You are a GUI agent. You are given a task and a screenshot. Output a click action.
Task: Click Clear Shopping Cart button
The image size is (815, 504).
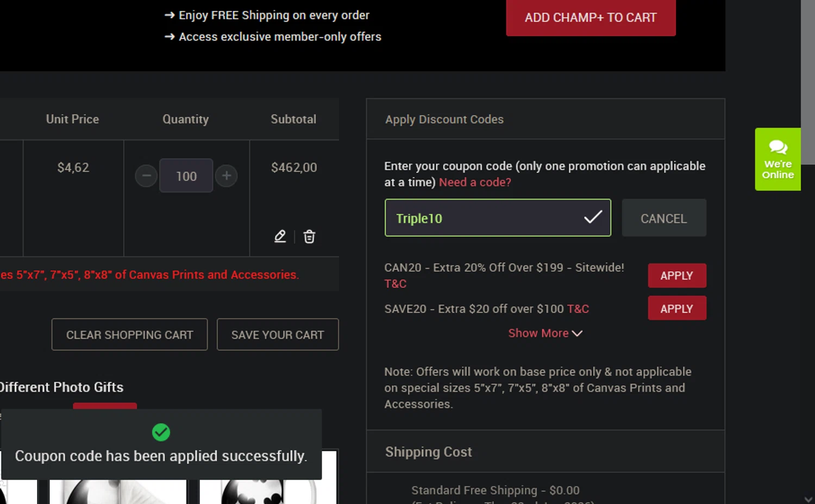(129, 335)
